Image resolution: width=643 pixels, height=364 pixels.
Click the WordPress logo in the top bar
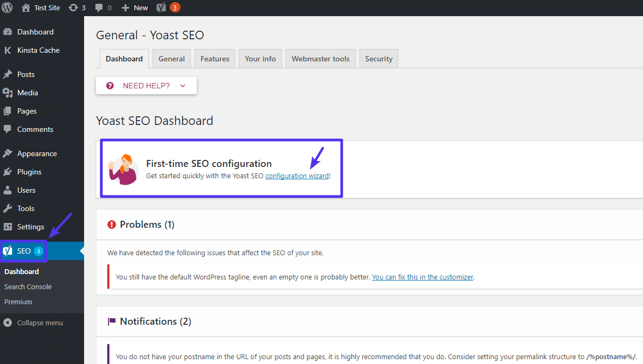point(7,8)
